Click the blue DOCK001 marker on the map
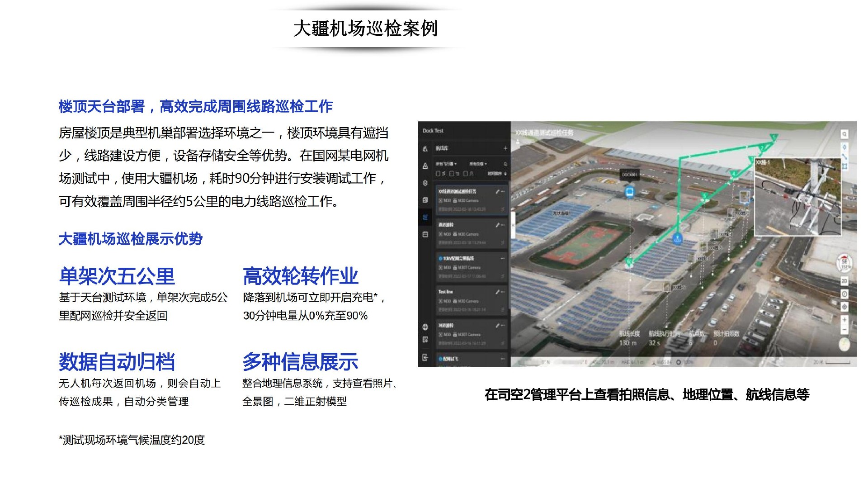This screenshot has height=488, width=868. point(629,192)
